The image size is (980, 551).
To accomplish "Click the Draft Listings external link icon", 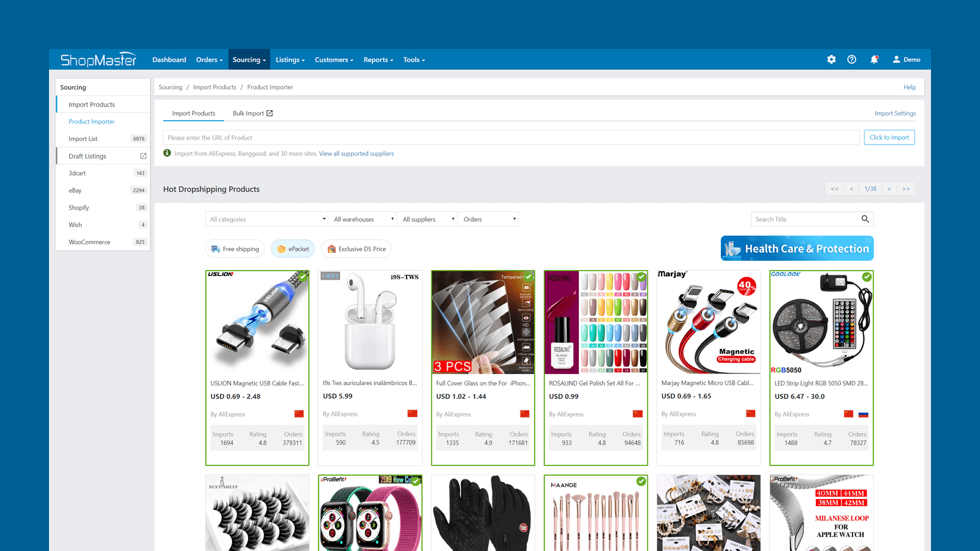I will coord(143,156).
